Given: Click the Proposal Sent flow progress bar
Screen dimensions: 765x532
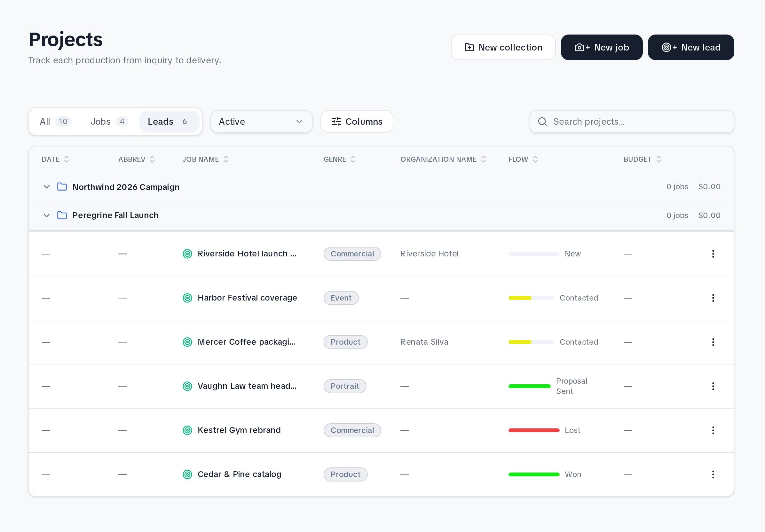Looking at the screenshot, I should 529,386.
